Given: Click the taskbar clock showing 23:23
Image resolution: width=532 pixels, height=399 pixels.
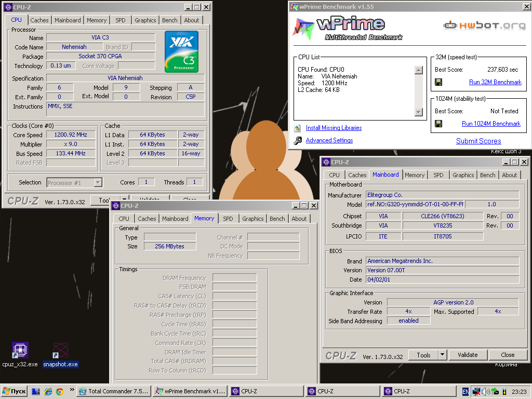Looking at the screenshot, I should pos(519,392).
